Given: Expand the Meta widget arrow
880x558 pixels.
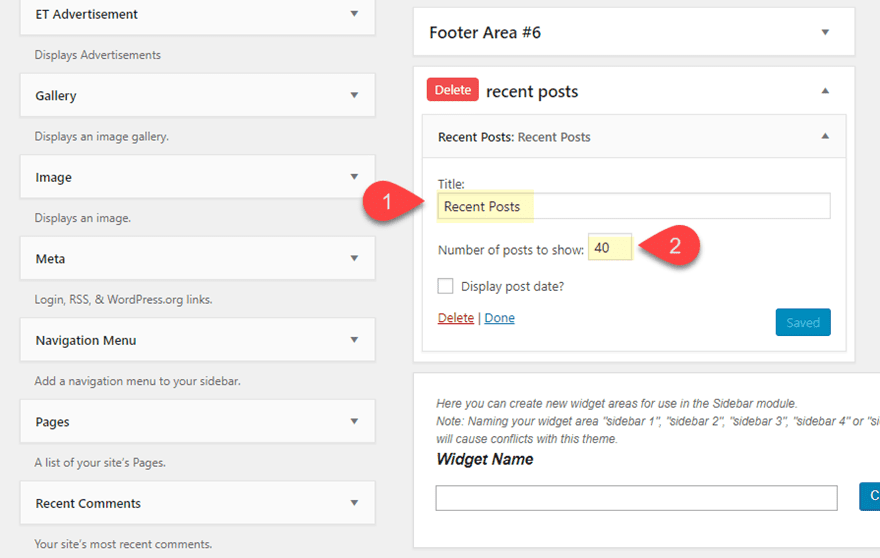Looking at the screenshot, I should (x=354, y=258).
